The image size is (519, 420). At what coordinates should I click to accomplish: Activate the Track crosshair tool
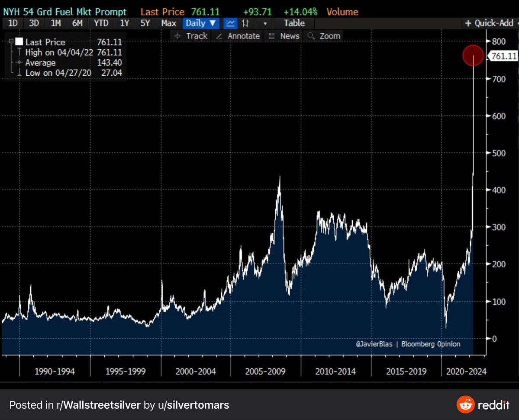coord(190,36)
